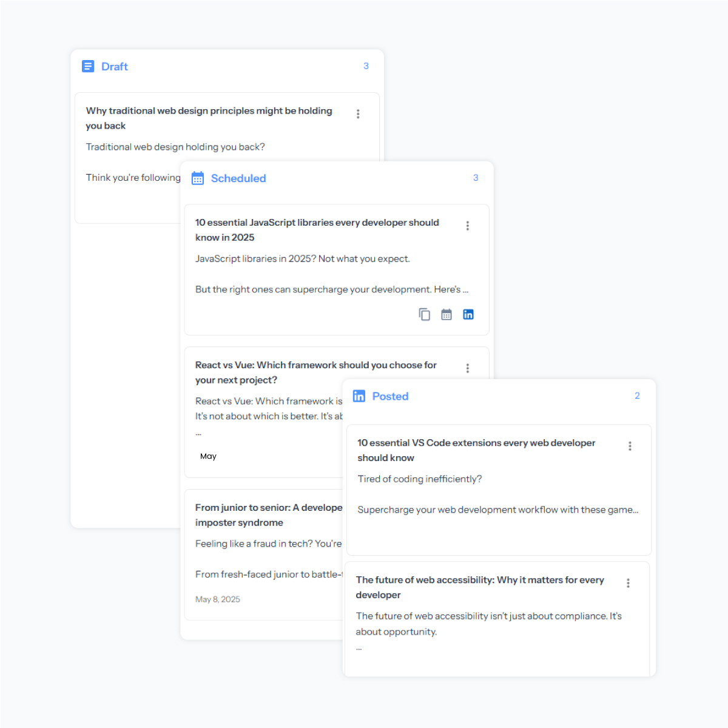The width and height of the screenshot is (728, 728).
Task: Open the traditional web design principles title
Action: point(209,118)
